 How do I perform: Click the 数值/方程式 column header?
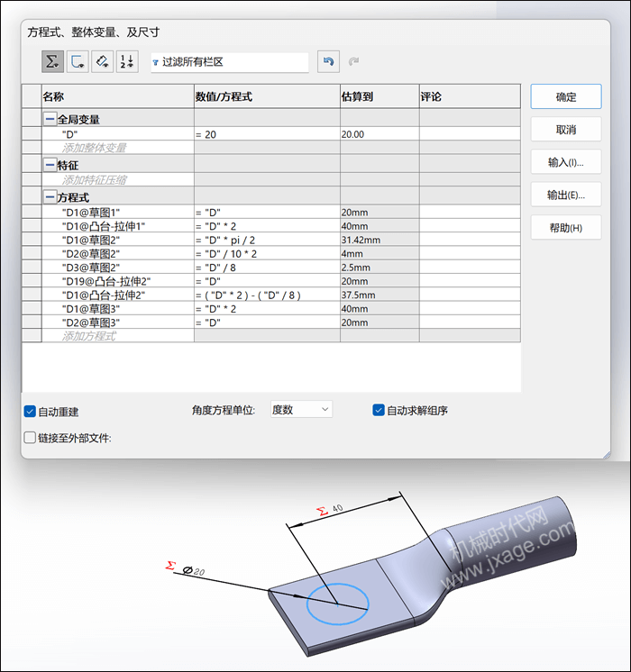(x=267, y=96)
